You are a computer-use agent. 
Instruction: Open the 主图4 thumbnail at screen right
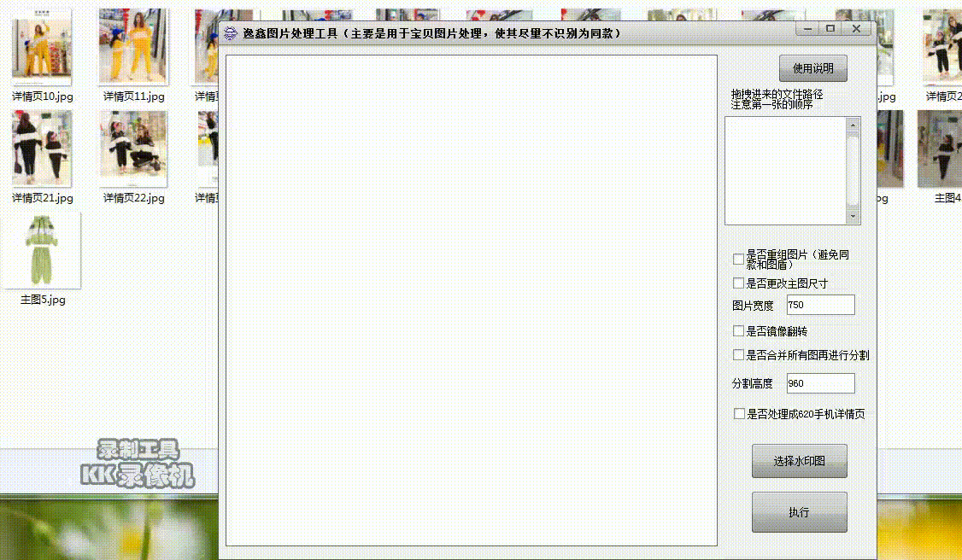click(x=938, y=149)
